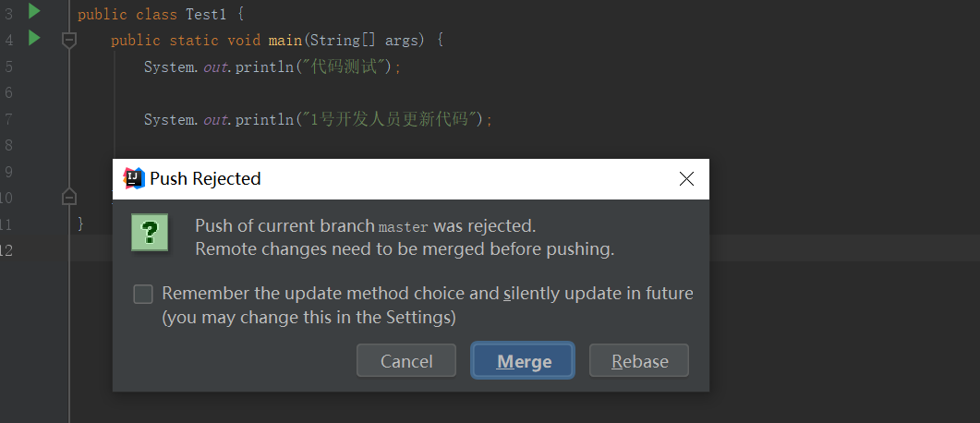Viewport: 980px width, 423px height.
Task: Click the green question mark icon
Action: click(149, 232)
